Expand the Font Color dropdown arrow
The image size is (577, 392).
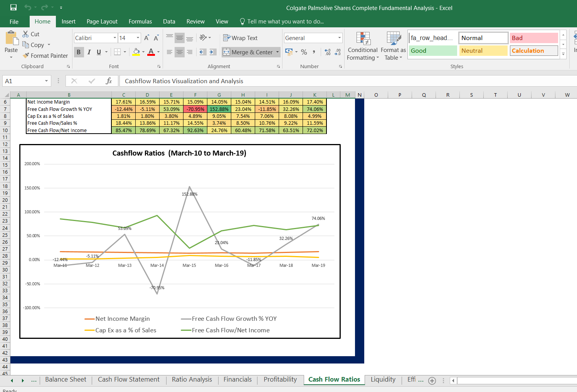coord(158,52)
